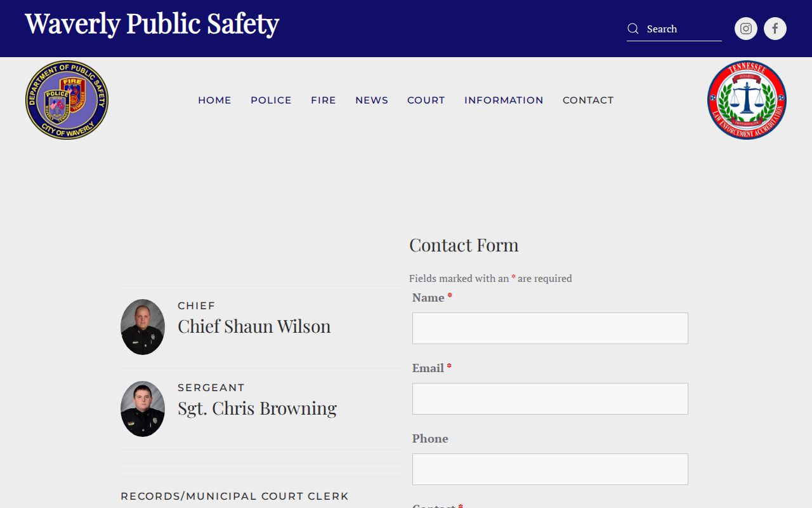Open the Contact menu item
Image resolution: width=812 pixels, height=508 pixels.
click(x=588, y=100)
